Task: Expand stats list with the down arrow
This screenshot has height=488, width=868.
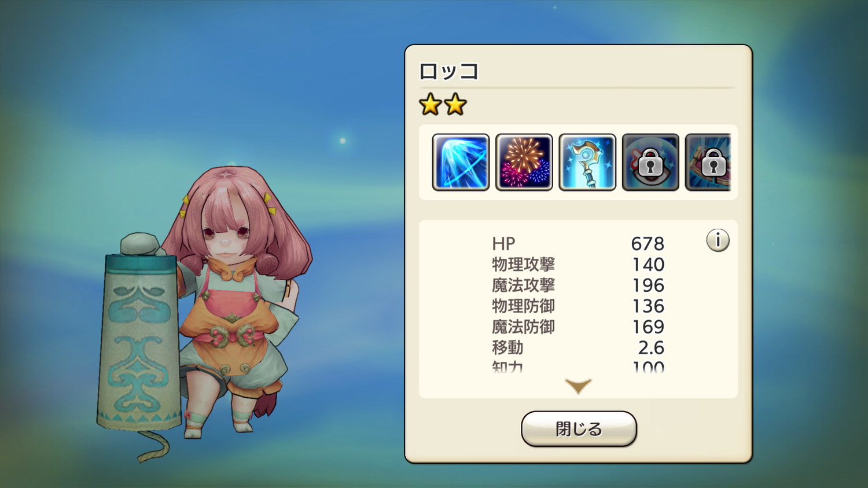Action: click(x=578, y=386)
